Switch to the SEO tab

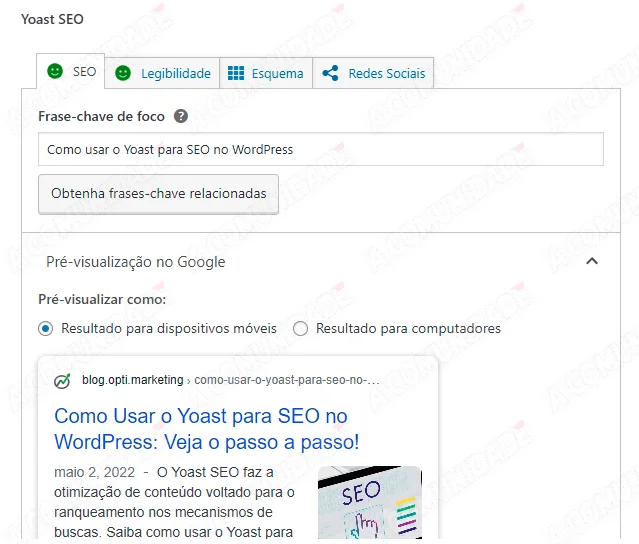point(71,71)
